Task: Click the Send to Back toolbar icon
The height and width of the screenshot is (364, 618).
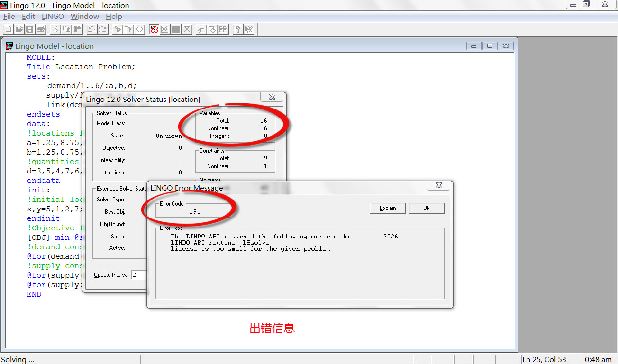Action: pyautogui.click(x=201, y=29)
